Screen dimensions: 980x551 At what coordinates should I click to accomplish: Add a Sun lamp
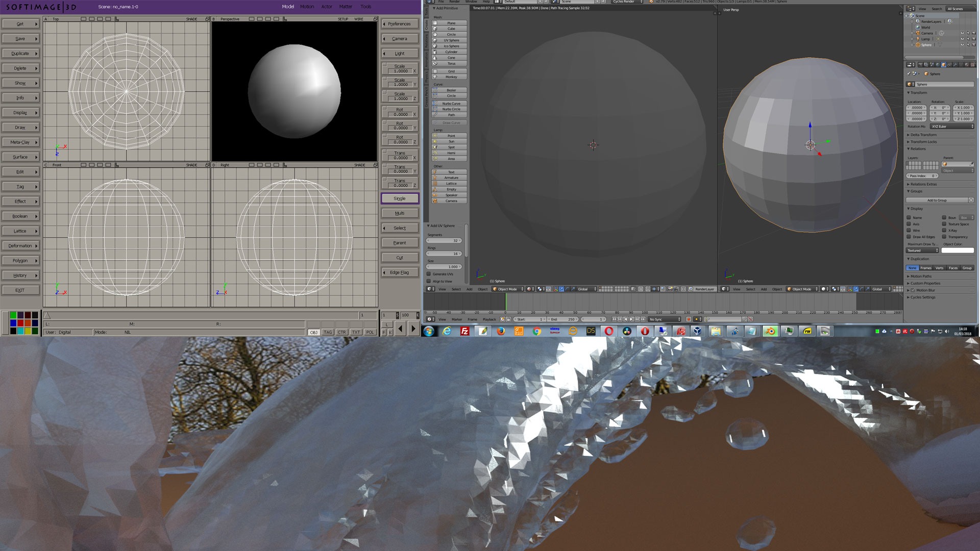coord(450,141)
